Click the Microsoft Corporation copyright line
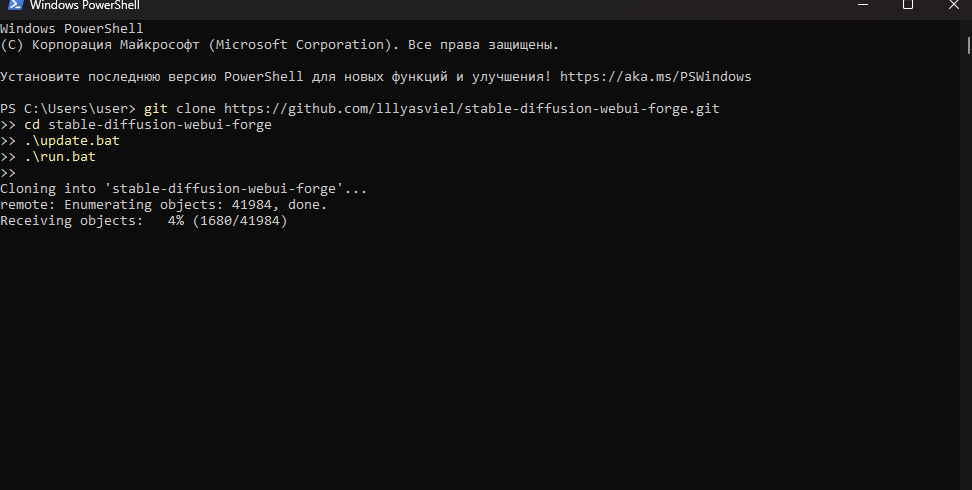Viewport: 972px width, 490px height. pos(280,45)
